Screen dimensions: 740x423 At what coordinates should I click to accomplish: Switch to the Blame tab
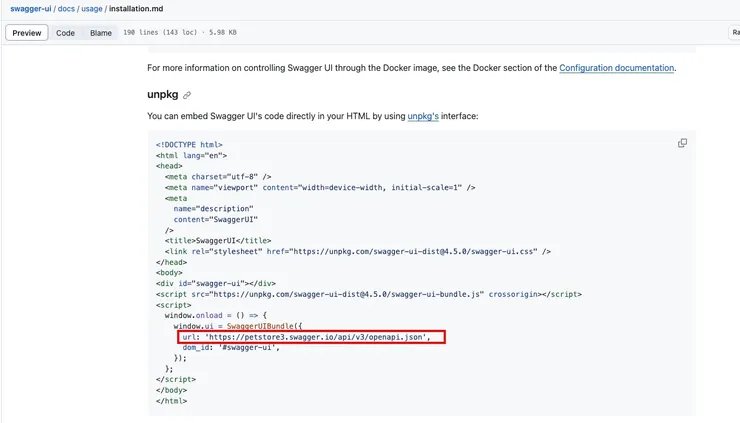coord(101,33)
